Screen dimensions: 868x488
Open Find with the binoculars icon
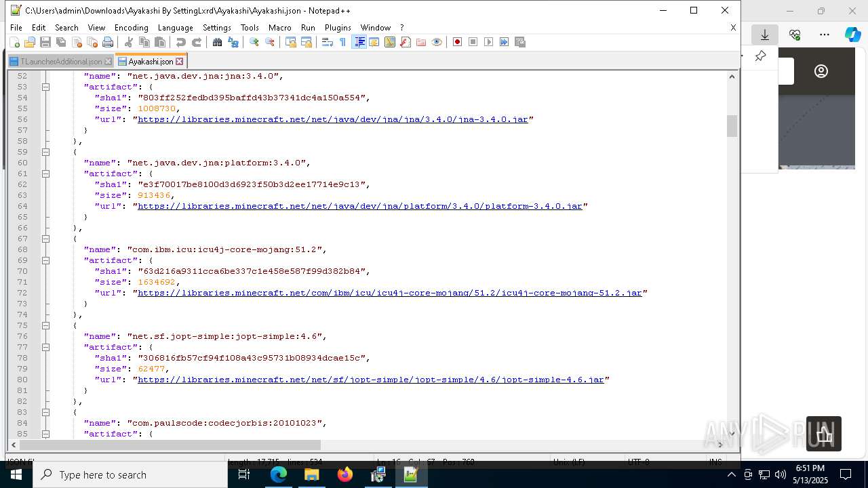click(x=218, y=42)
